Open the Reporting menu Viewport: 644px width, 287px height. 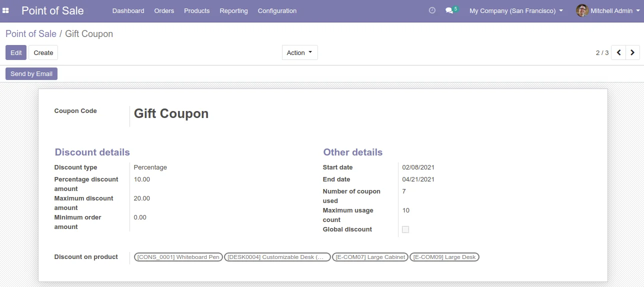pyautogui.click(x=233, y=10)
